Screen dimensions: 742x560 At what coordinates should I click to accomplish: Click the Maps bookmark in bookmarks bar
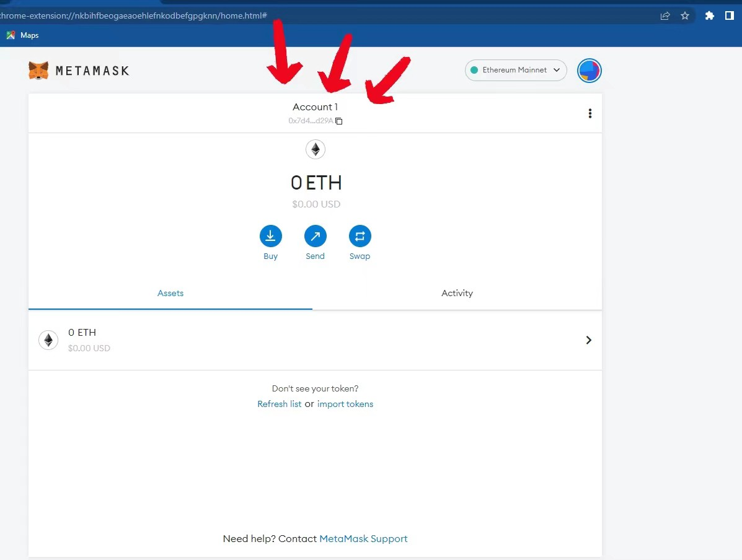click(x=22, y=35)
